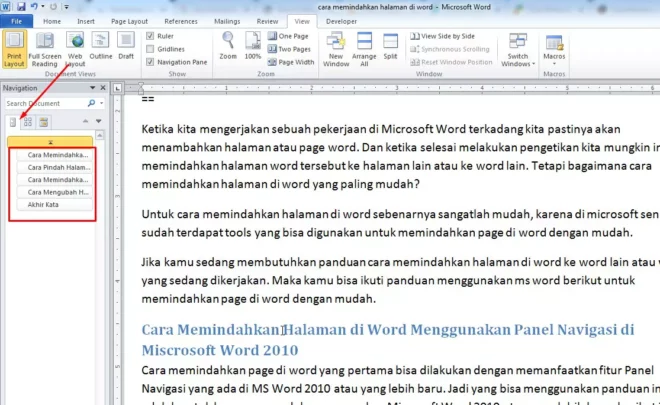Open Macros dropdown arrow
660x405 pixels.
coord(554,64)
